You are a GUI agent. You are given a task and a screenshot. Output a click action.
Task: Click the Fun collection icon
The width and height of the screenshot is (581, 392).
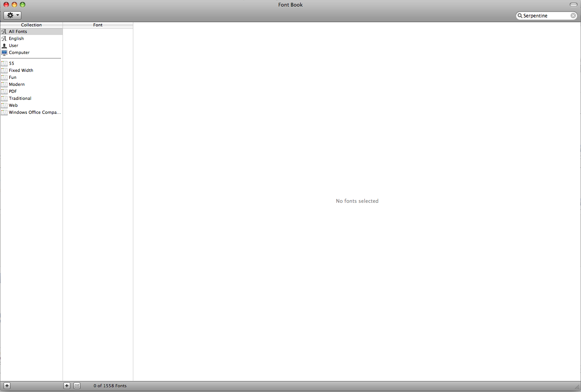pyautogui.click(x=4, y=77)
